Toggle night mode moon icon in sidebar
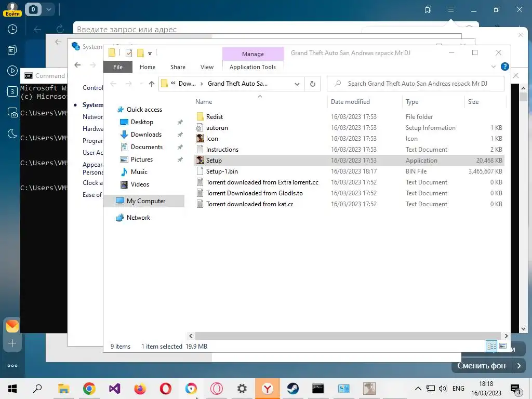The height and width of the screenshot is (399, 532). tap(12, 134)
